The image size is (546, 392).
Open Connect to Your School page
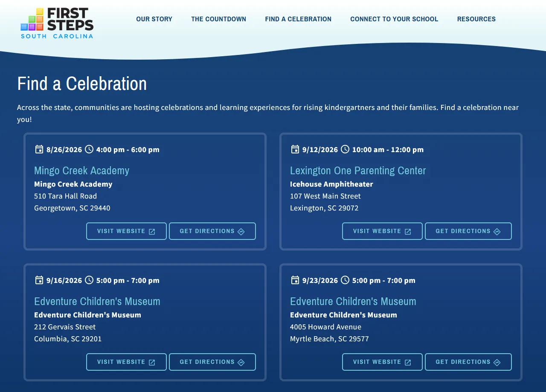394,19
